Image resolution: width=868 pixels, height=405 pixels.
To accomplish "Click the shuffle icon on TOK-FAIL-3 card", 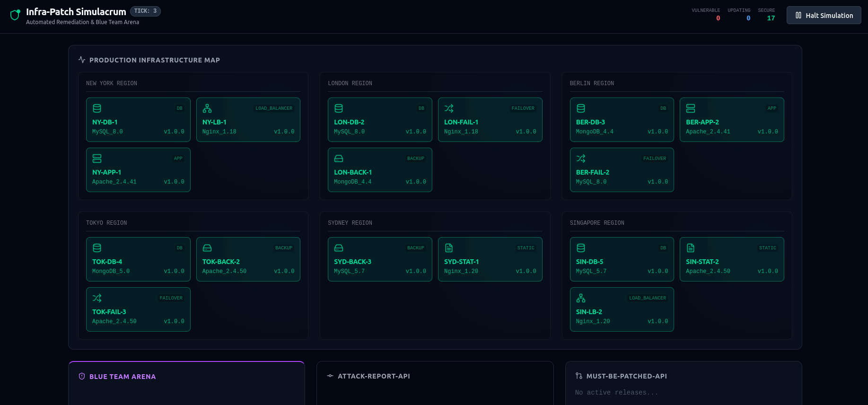I will coord(97,298).
